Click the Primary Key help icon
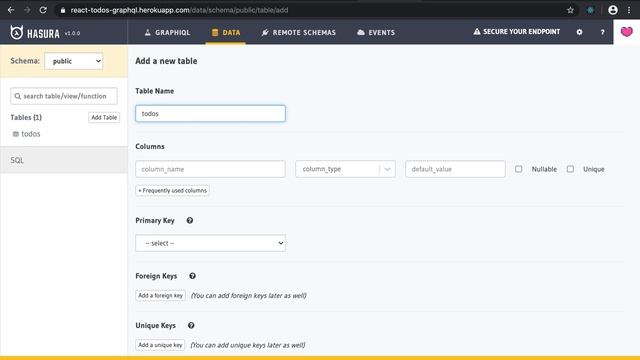Screen dimensions: 640x360 coord(190,220)
